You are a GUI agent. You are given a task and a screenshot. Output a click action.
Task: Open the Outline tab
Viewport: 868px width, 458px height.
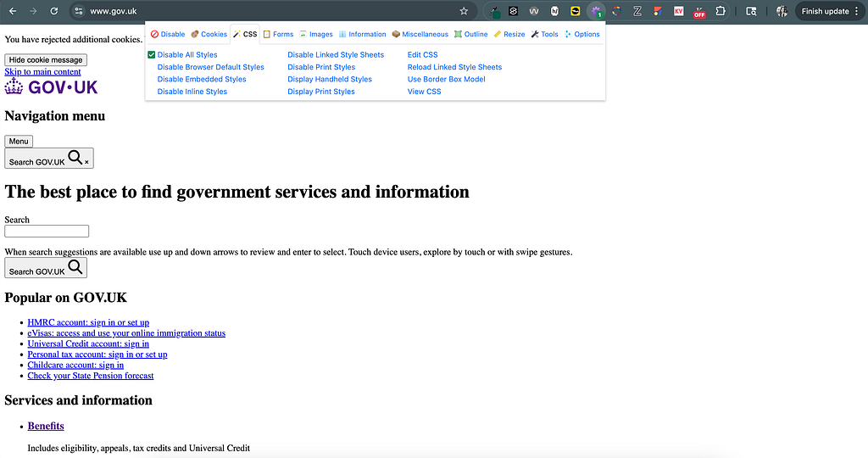[x=471, y=34]
